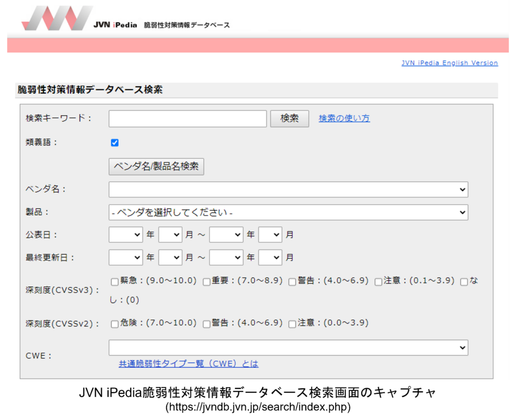Viewport: 516px width, 420px height.
Task: Check the CVSSv3 重要 (7.0～8.9) checkbox
Action: pos(207,282)
